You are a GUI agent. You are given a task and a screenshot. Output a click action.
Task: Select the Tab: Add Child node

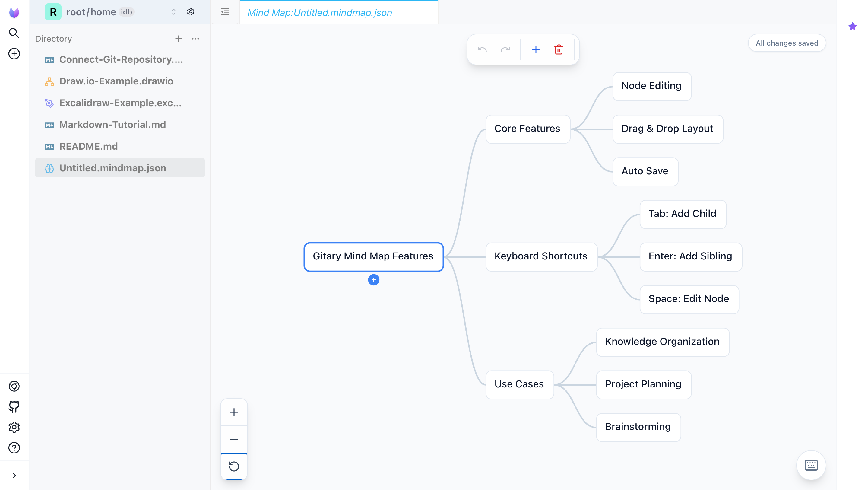pyautogui.click(x=683, y=214)
